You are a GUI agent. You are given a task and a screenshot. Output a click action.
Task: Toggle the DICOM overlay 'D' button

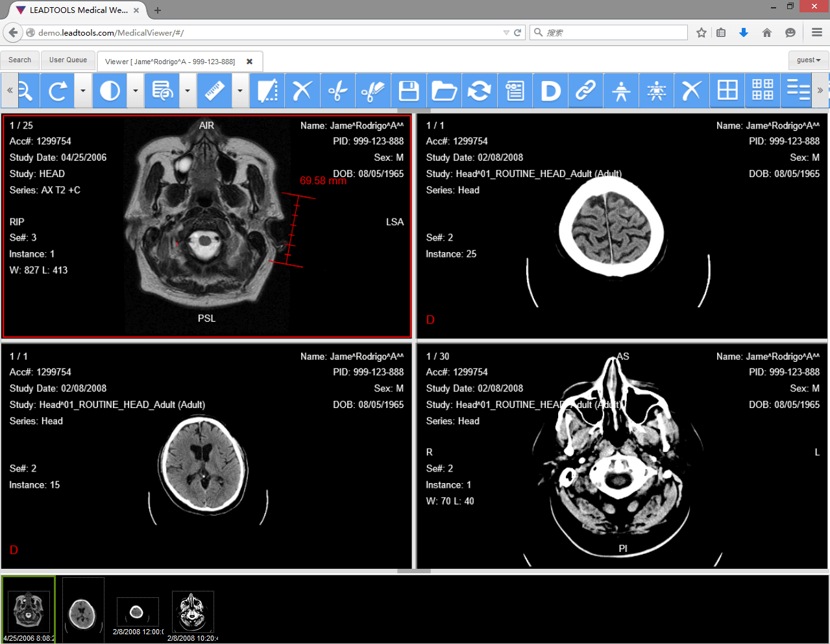click(x=550, y=91)
